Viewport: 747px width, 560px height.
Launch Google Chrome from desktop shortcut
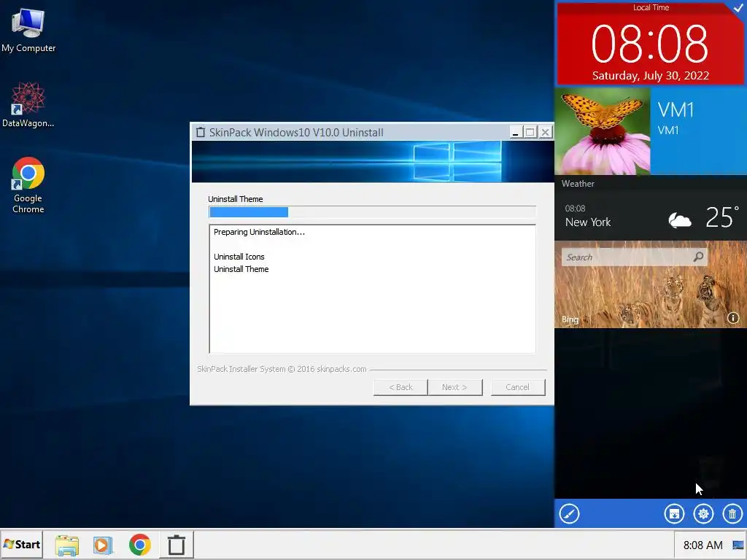tap(28, 184)
